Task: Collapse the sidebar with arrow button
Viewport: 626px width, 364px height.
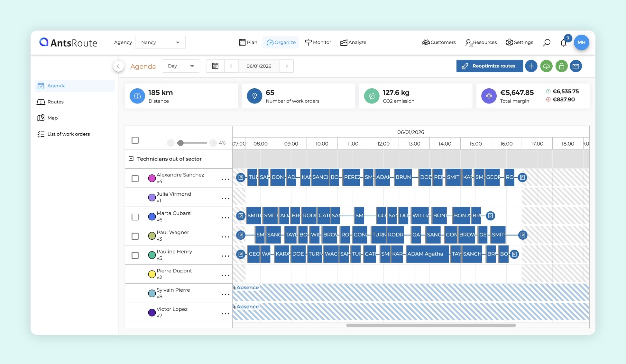Action: [x=118, y=66]
